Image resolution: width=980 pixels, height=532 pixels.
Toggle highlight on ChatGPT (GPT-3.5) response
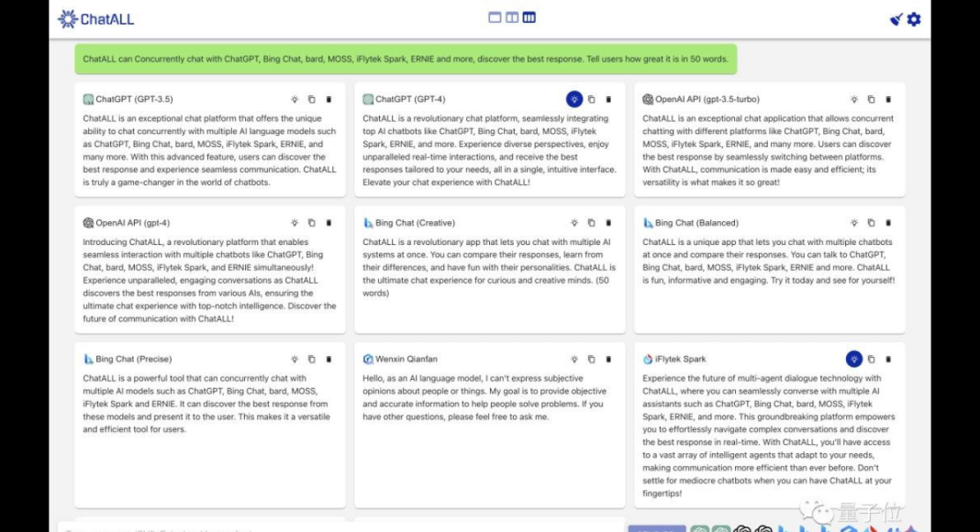[295, 99]
